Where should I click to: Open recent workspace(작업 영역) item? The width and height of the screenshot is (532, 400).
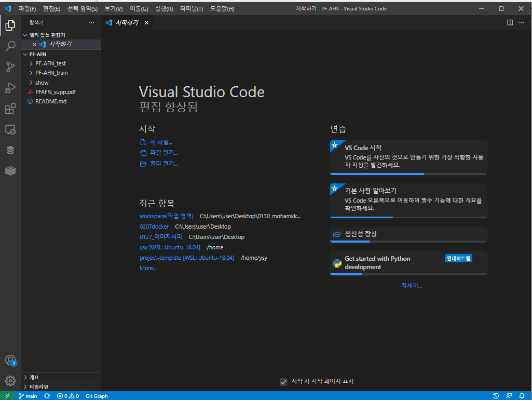pos(166,216)
